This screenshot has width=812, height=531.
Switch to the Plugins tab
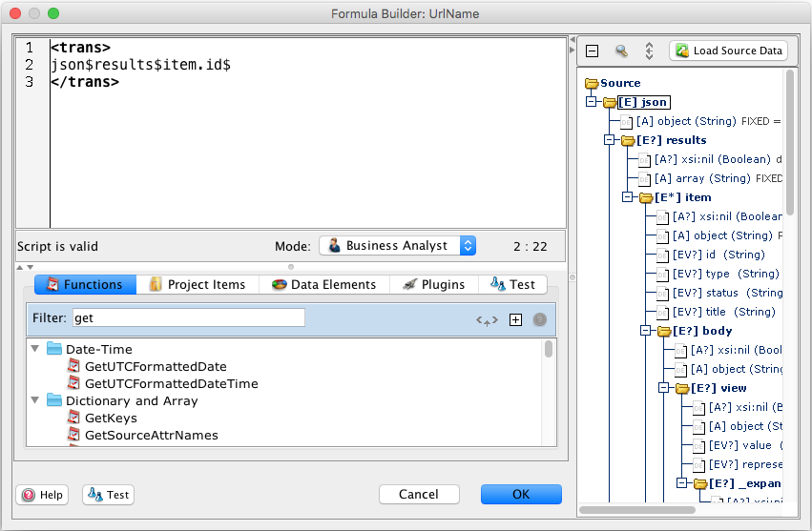click(x=434, y=284)
